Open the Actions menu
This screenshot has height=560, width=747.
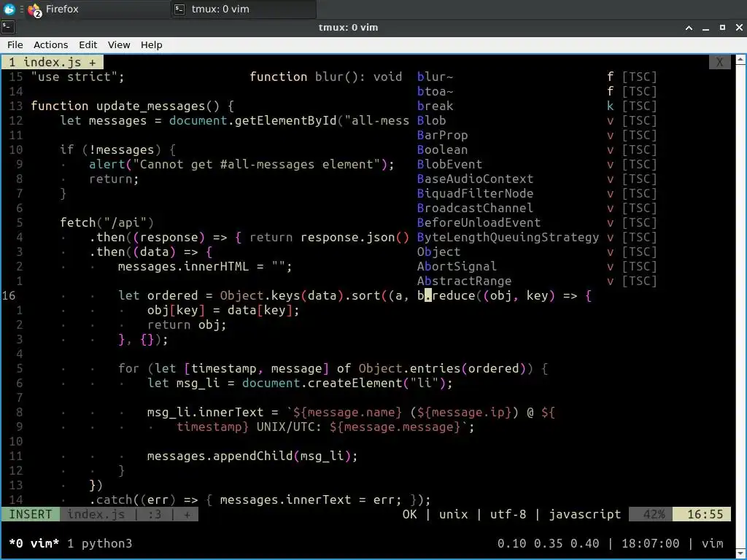pos(50,44)
